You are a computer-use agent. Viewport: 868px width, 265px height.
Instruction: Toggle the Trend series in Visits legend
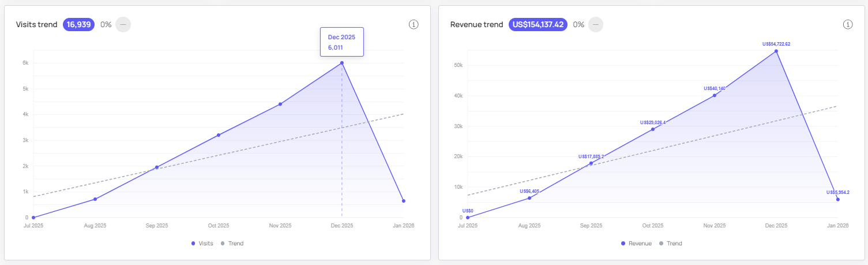pyautogui.click(x=232, y=244)
